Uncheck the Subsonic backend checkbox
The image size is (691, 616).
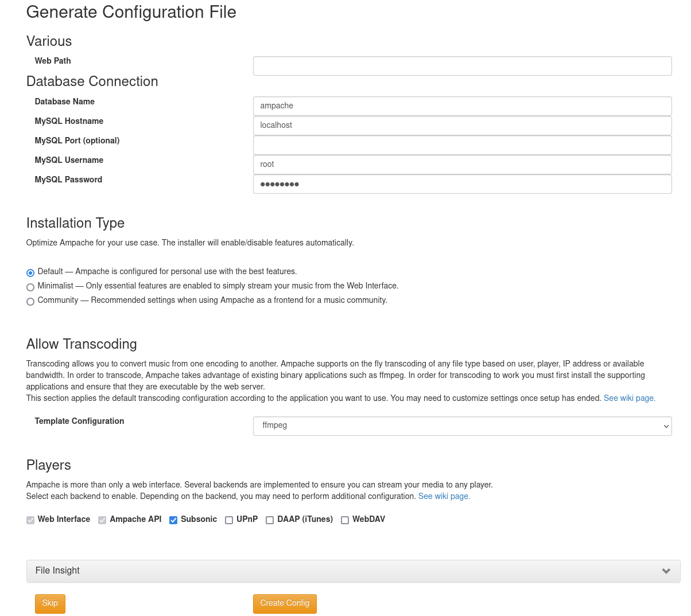click(x=173, y=520)
